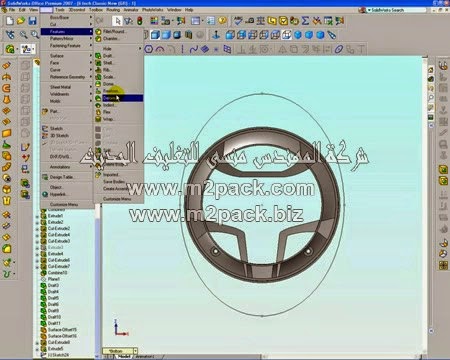
Task: Click the yellow Help question mark icon
Action: [222, 21]
